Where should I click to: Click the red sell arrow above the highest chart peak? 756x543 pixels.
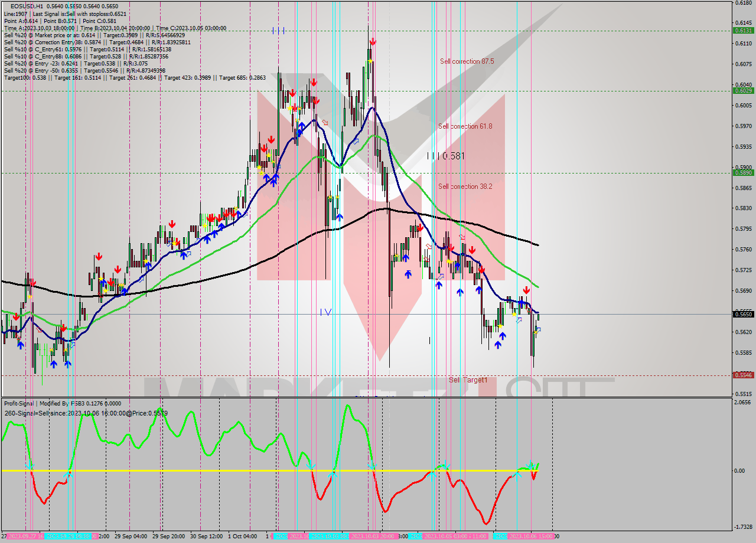pyautogui.click(x=373, y=41)
